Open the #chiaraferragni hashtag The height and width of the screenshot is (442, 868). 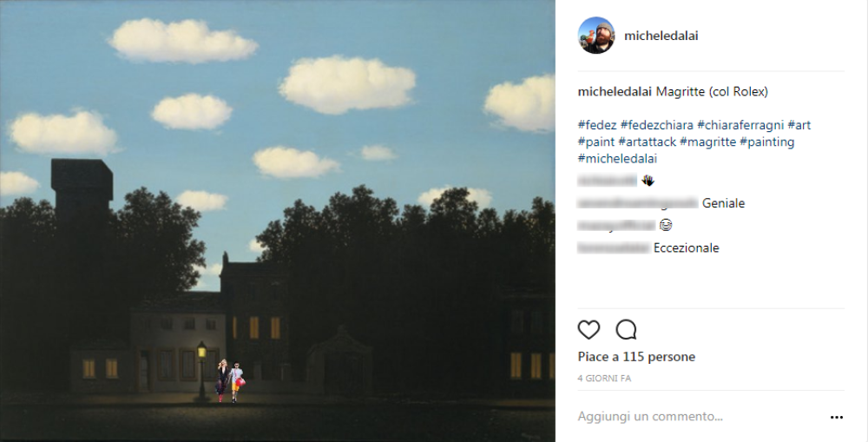pos(740,126)
